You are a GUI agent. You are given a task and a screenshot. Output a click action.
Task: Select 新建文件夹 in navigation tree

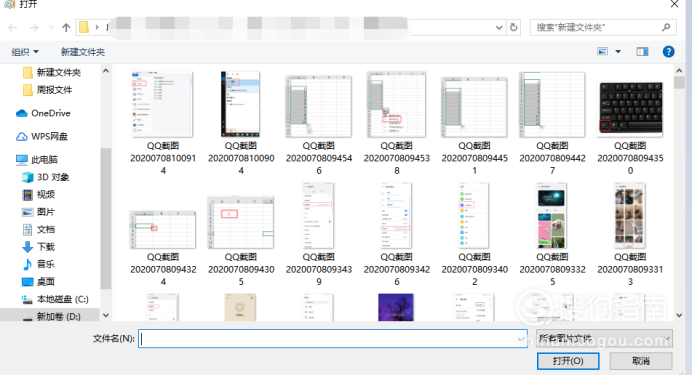[52, 72]
